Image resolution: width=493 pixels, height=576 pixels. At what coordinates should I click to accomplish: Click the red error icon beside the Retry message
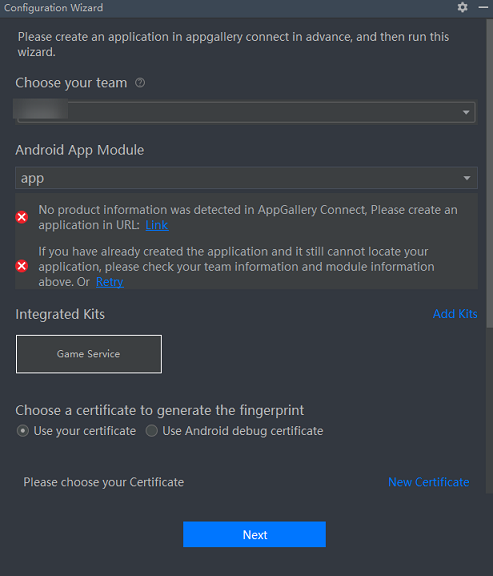22,266
